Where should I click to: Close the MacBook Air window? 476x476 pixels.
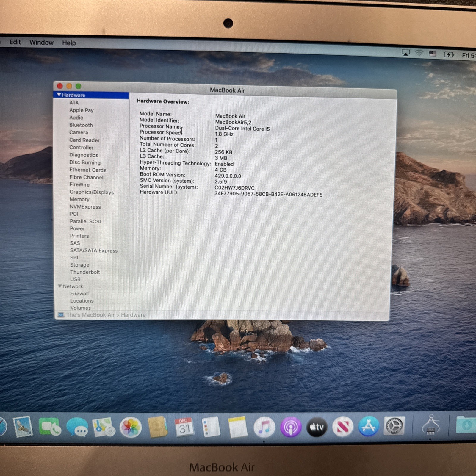60,86
